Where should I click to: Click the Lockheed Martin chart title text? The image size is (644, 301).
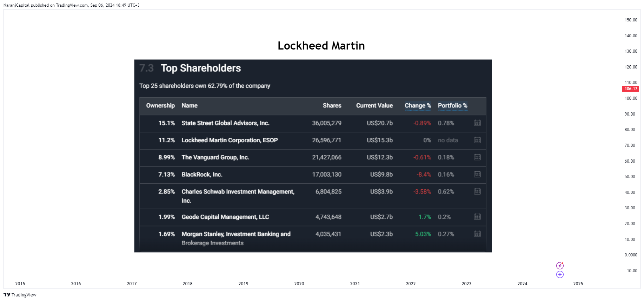pyautogui.click(x=321, y=46)
